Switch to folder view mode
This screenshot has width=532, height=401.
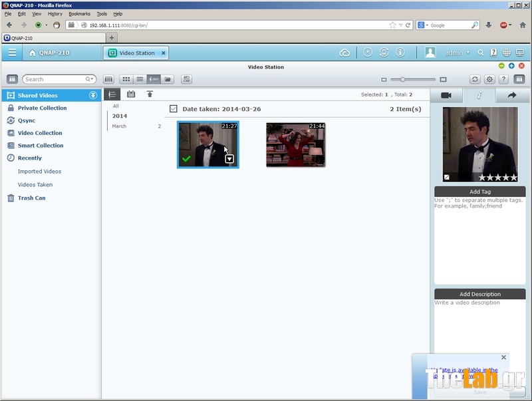168,79
